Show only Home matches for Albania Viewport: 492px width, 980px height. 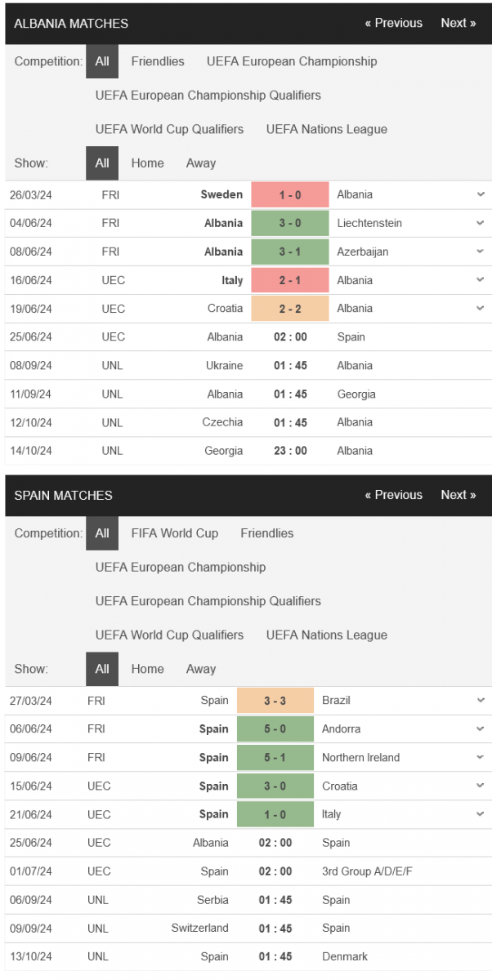point(148,163)
